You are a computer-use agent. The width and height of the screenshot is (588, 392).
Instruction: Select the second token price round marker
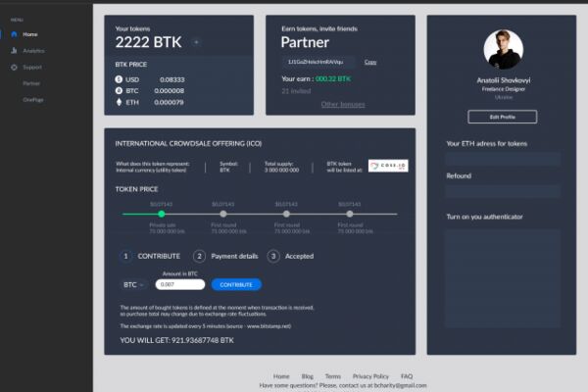click(x=223, y=214)
